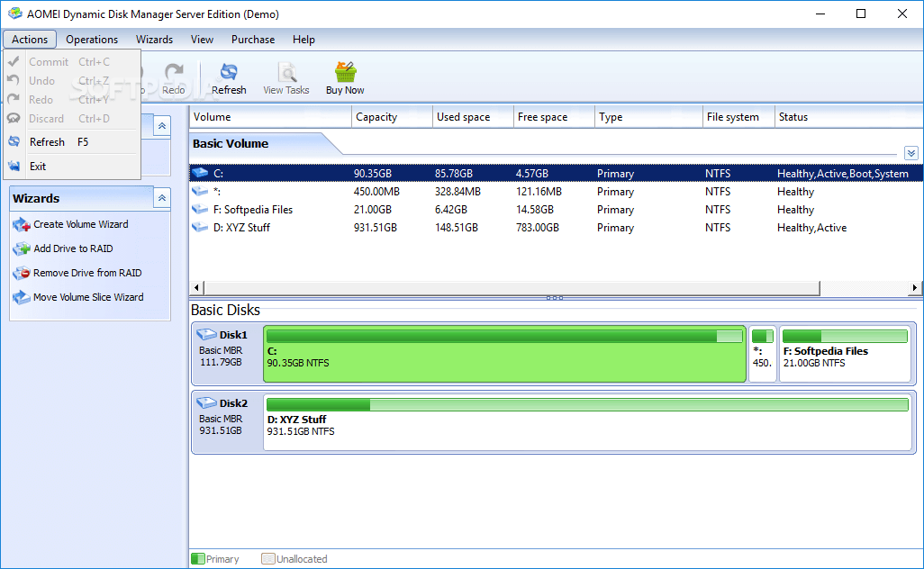Viewport: 924px width, 569px height.
Task: Click the Primary green legend swatch
Action: [x=198, y=558]
